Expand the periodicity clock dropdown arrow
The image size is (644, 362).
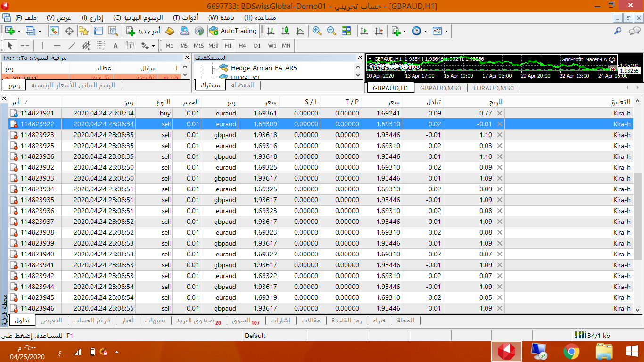point(425,31)
